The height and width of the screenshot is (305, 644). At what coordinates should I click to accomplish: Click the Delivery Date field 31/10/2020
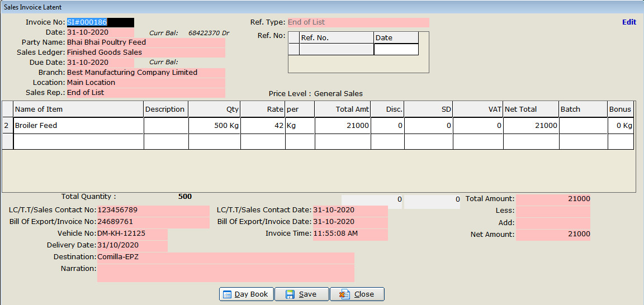[x=132, y=245]
